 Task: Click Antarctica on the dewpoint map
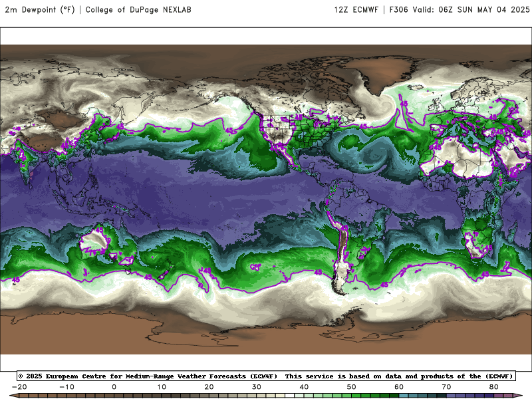(x=266, y=334)
